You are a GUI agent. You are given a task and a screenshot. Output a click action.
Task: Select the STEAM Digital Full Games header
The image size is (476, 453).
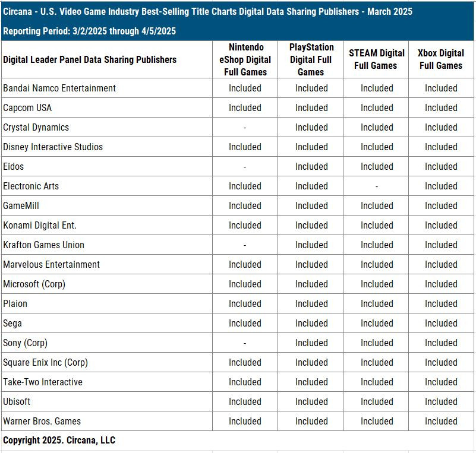(x=376, y=59)
